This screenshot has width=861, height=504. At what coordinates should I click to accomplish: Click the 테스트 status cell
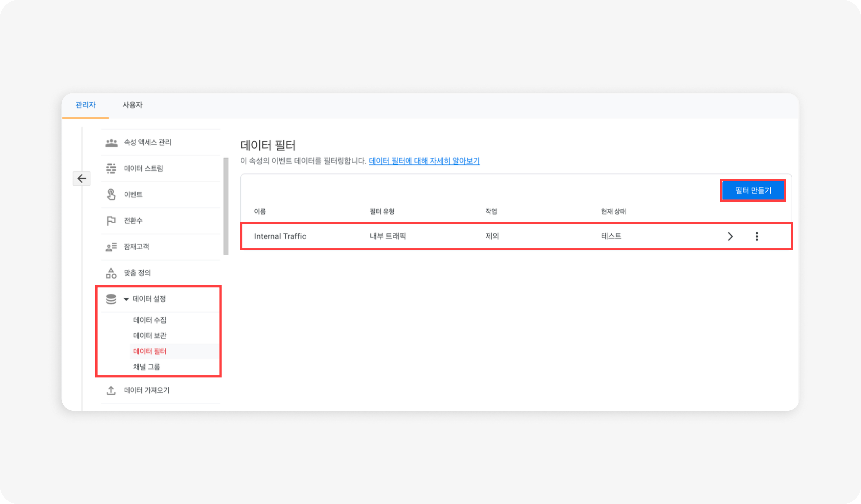click(611, 236)
